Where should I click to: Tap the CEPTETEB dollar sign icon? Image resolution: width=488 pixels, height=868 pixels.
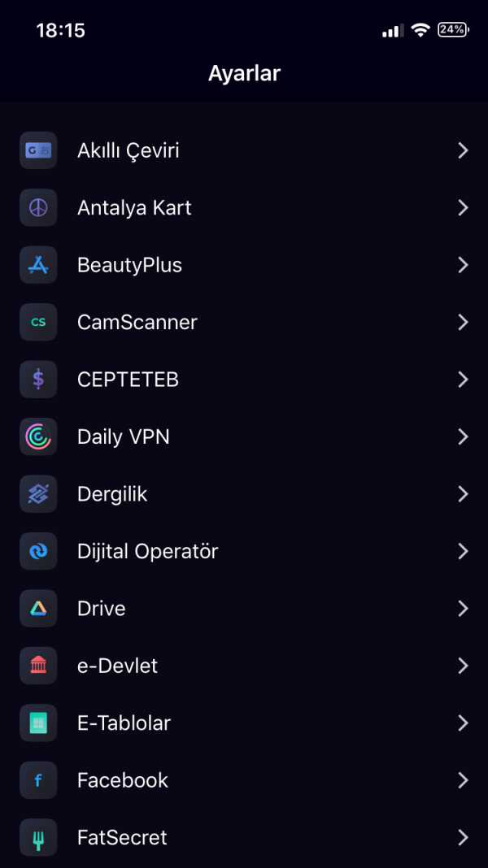pyautogui.click(x=38, y=380)
